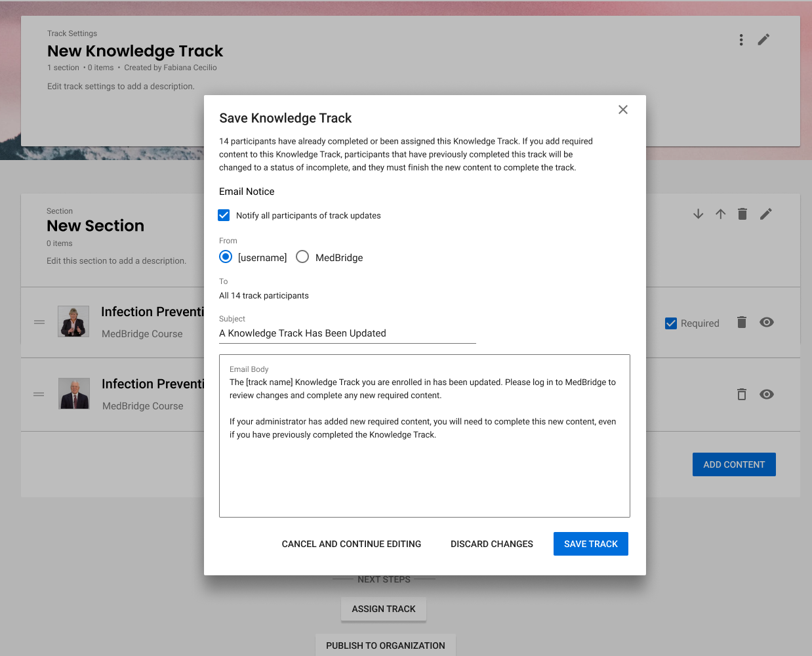Click the Subject input field
This screenshot has height=656, width=812.
(348, 333)
